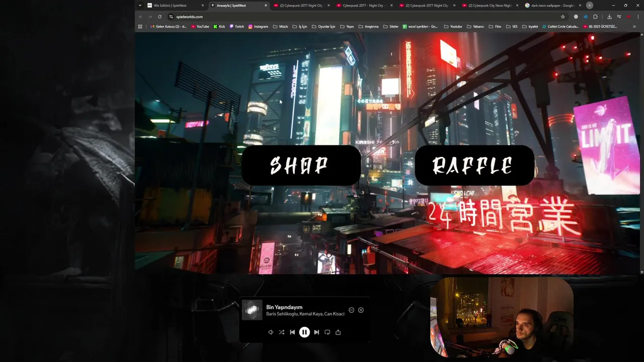
Task: View site information icon in address bar
Action: point(171,17)
